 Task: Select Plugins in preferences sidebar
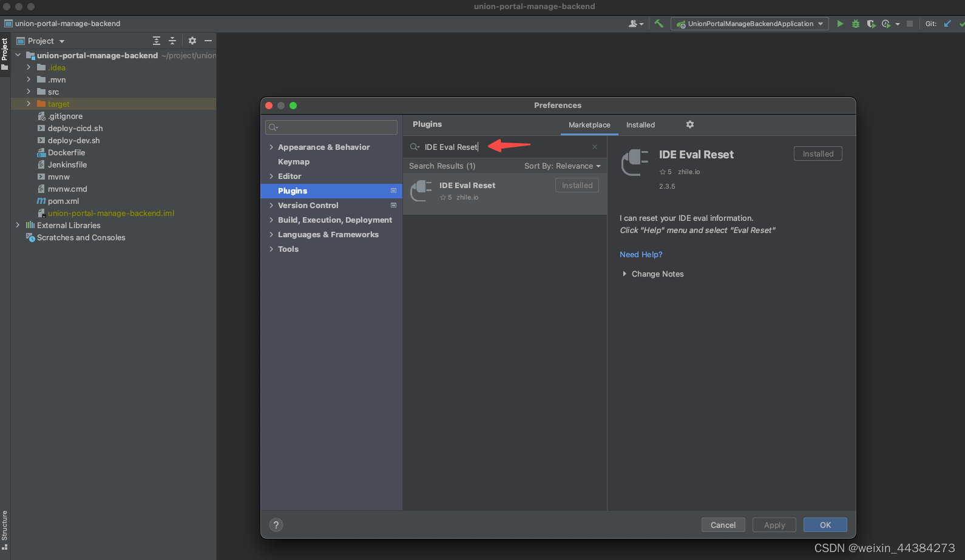pos(331,191)
